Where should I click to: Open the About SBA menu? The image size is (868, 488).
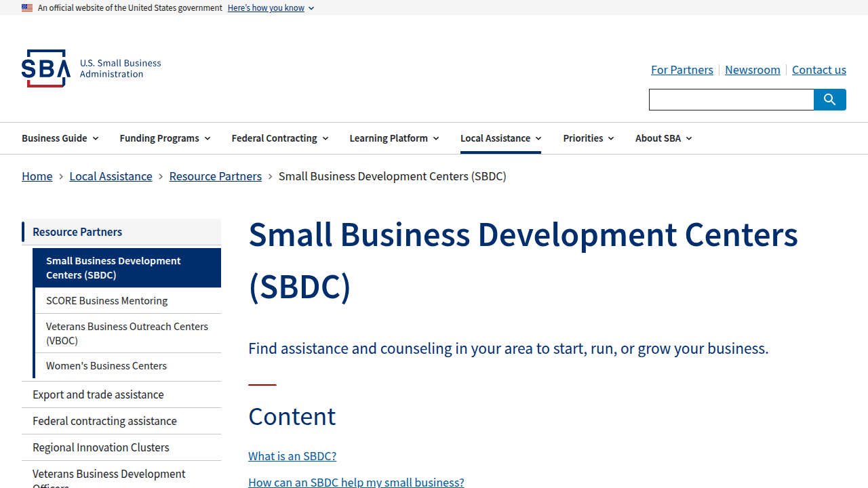pyautogui.click(x=663, y=138)
